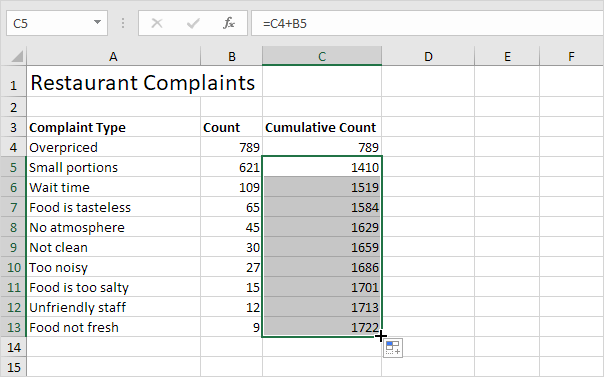Screen dimensions: 604x377
Task: Select row 2 header
Action: point(13,107)
